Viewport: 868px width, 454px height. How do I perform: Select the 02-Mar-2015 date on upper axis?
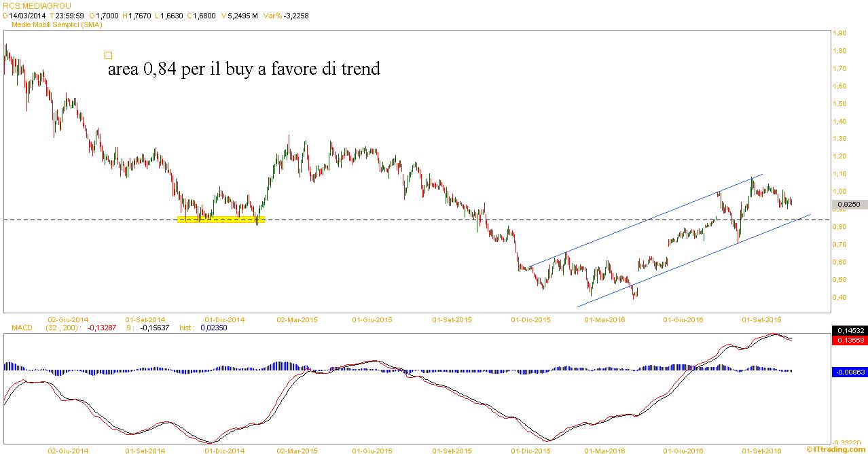point(297,319)
